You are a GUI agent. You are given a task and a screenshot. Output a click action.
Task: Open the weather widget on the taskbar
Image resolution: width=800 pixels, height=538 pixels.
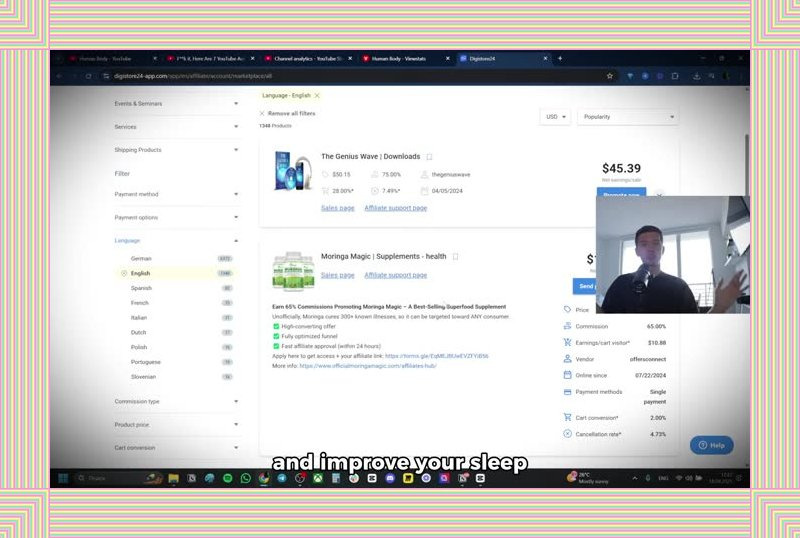tap(588, 478)
